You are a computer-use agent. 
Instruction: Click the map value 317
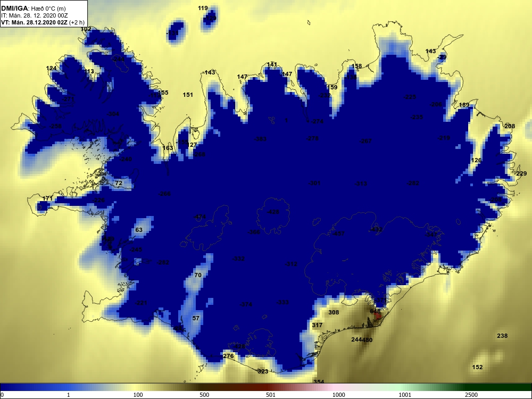pos(317,326)
